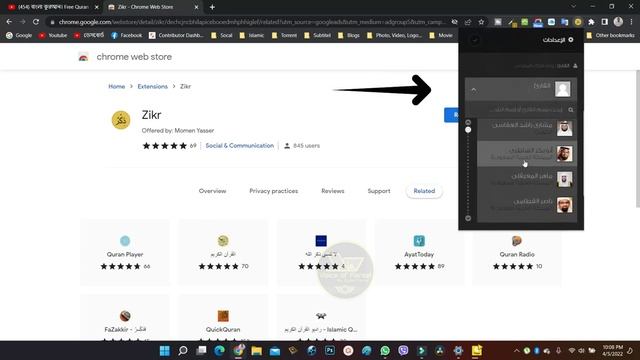Click the share page icon in address bar
Screen dimensions: 640x360
click(468, 22)
